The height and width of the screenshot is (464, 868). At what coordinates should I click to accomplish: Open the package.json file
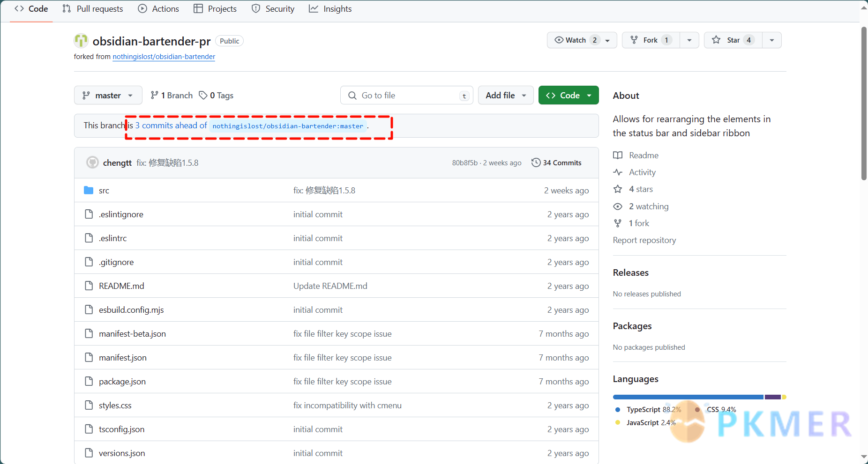122,382
